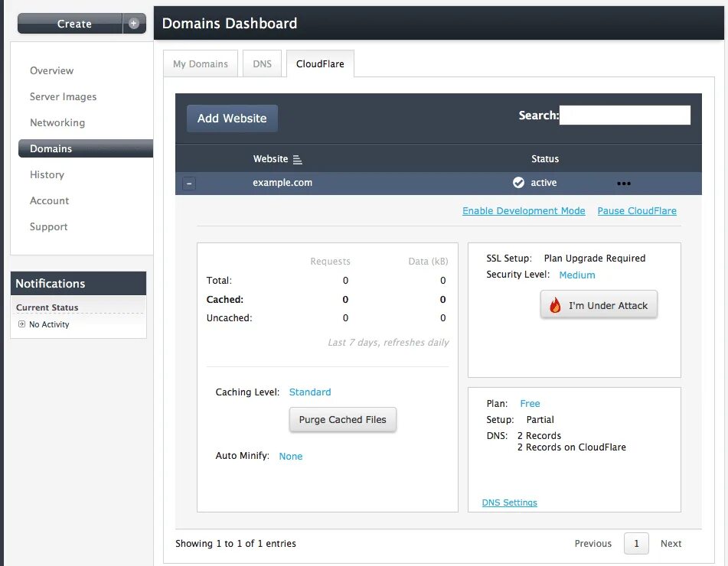Image resolution: width=728 pixels, height=566 pixels.
Task: Switch to the My Domains tab
Action: (201, 63)
